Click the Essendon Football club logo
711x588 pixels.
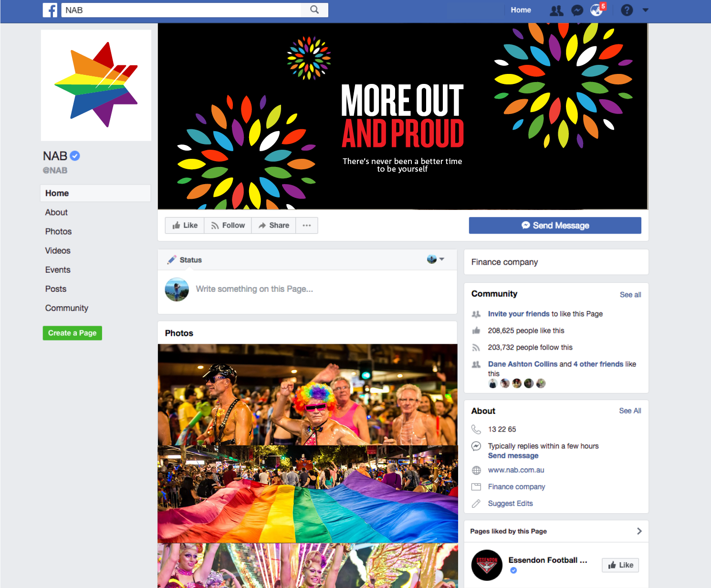(x=487, y=565)
